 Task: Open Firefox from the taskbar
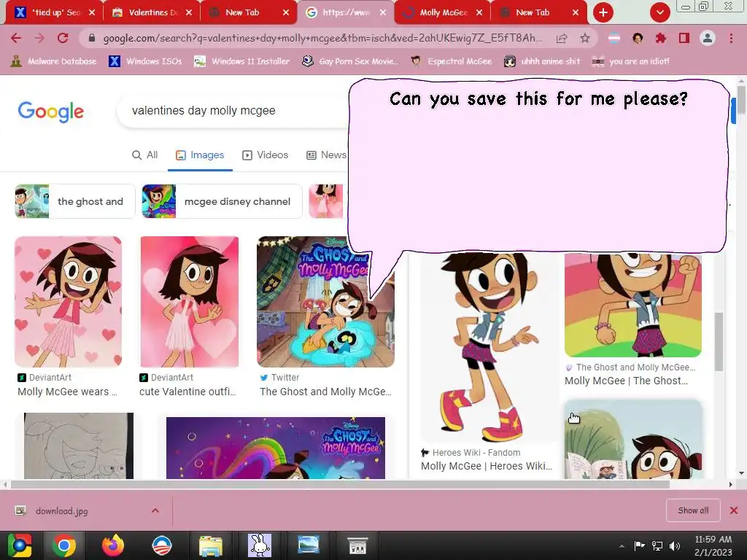(113, 545)
